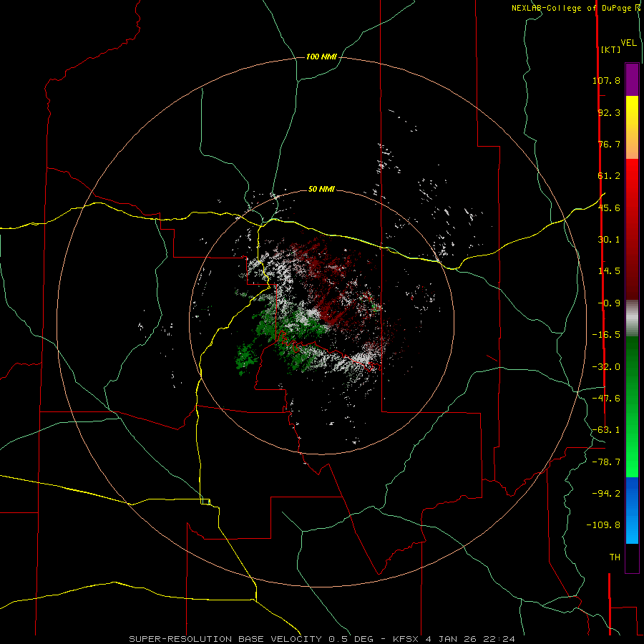Click the 100 NMI range ring label
Viewport: 644px width, 644px height.
click(x=321, y=57)
